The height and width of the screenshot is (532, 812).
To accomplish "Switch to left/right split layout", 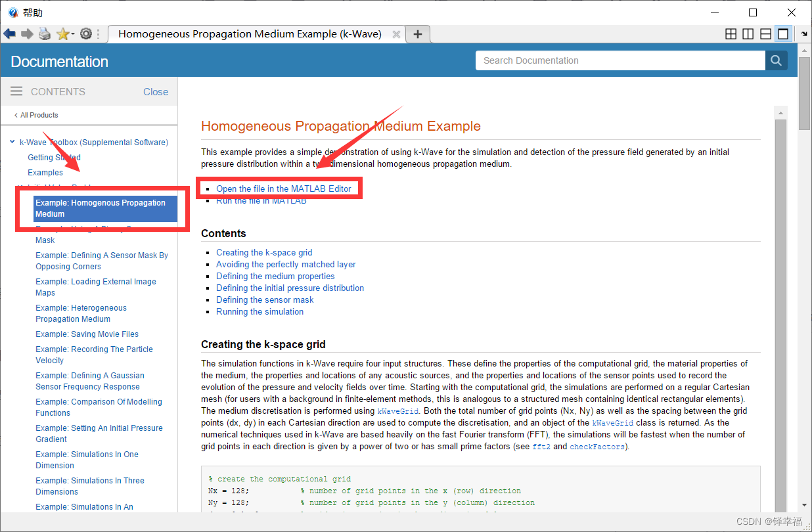I will (748, 33).
